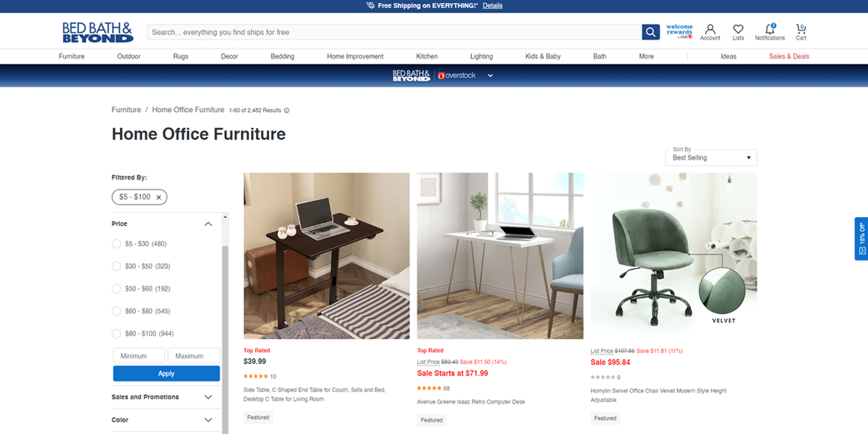Collapse the Price filter section

click(208, 224)
